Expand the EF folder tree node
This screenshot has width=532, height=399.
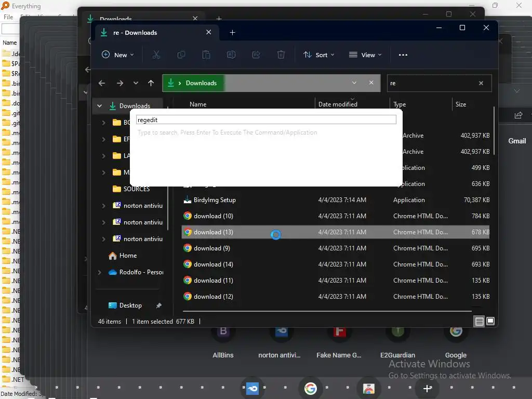click(103, 139)
